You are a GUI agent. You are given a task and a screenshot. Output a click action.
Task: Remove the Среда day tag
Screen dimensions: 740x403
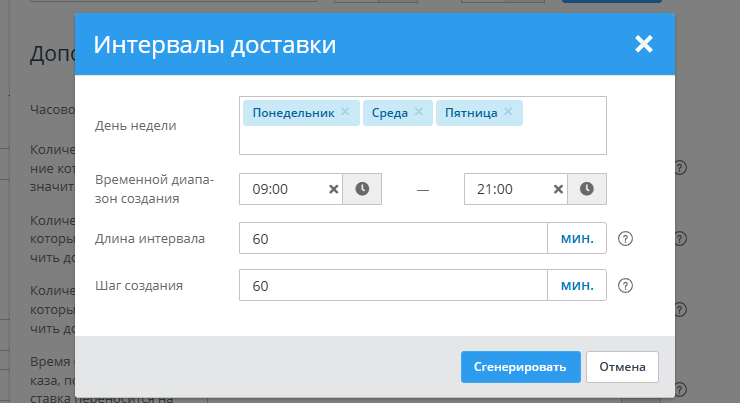tap(419, 112)
